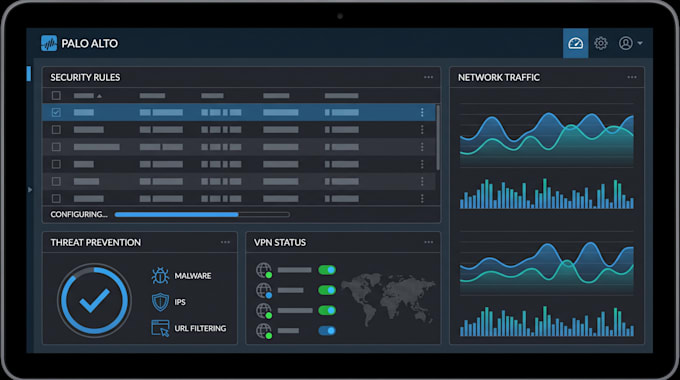Open the dashboard speedometer view
The height and width of the screenshot is (380, 680).
575,43
